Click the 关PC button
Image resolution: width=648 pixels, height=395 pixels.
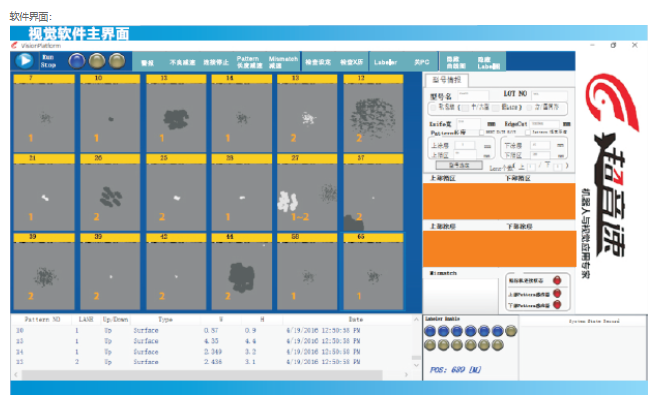point(422,62)
